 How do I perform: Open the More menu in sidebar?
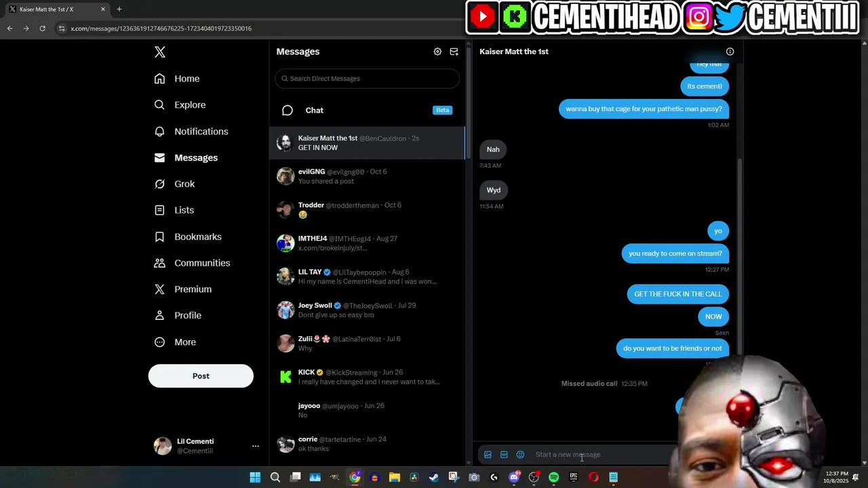[x=175, y=342]
